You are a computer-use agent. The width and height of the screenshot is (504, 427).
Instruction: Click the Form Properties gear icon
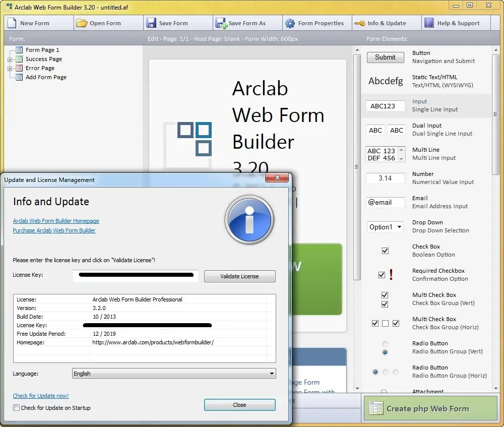290,23
